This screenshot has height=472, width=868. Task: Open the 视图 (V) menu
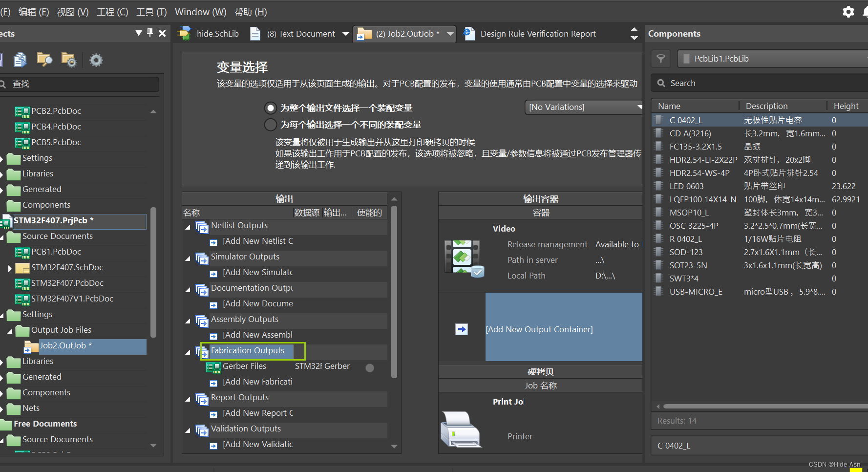[x=73, y=12]
